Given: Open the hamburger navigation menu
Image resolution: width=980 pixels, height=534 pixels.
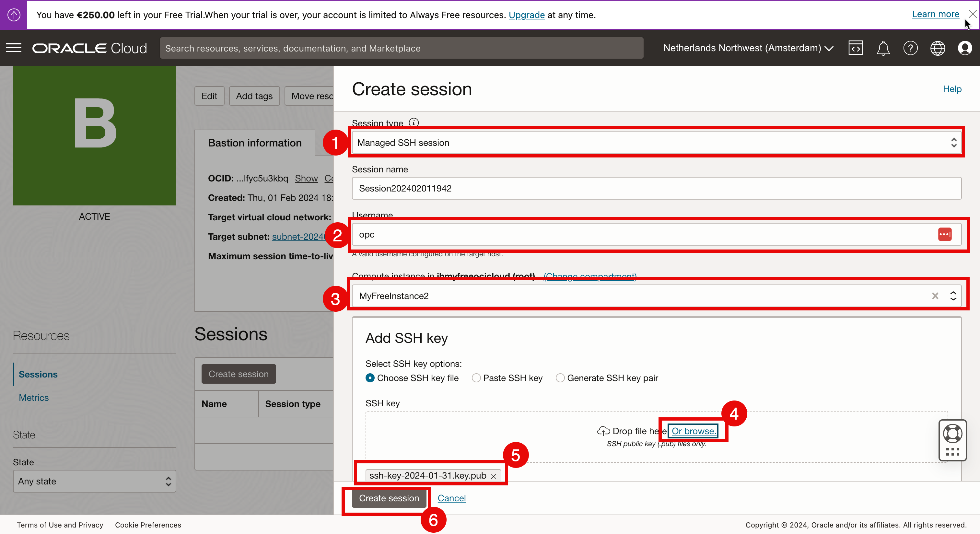Looking at the screenshot, I should click(14, 48).
